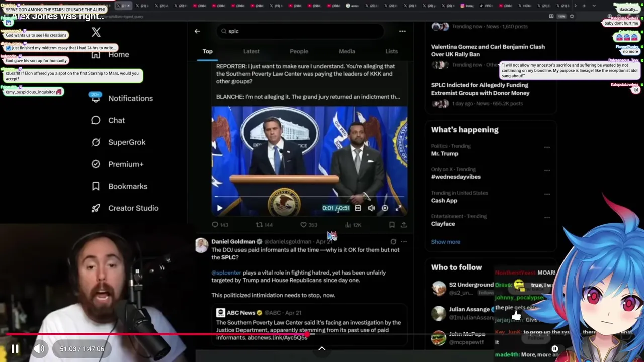Open more options for Clayface trend
The image size is (644, 362).
[x=547, y=217]
